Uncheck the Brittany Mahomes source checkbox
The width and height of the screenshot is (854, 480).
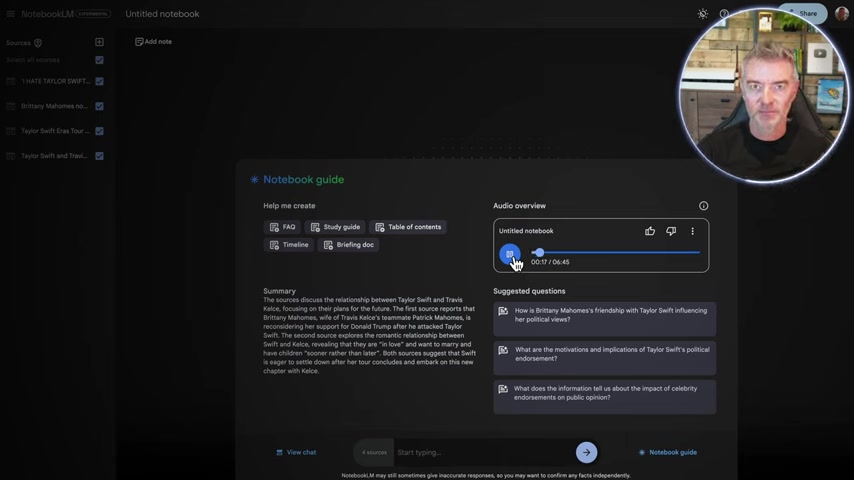[99, 106]
